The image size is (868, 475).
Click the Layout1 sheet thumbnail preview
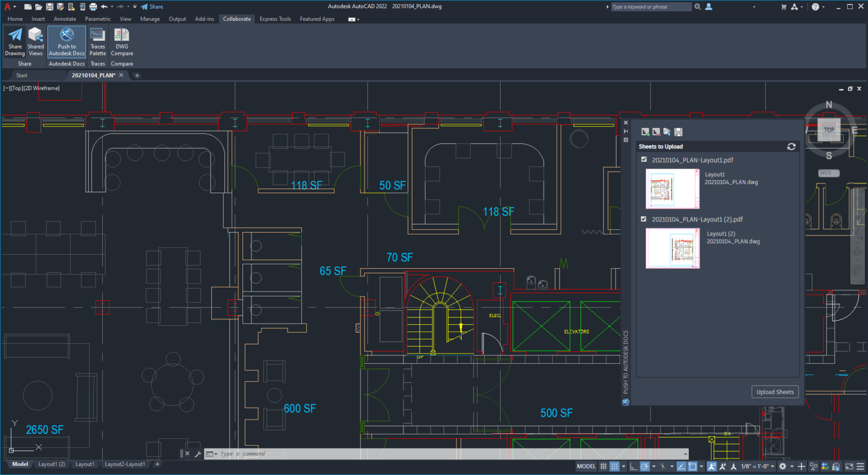671,188
